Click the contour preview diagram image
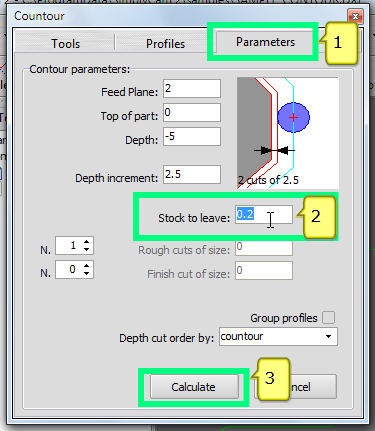 [288, 133]
